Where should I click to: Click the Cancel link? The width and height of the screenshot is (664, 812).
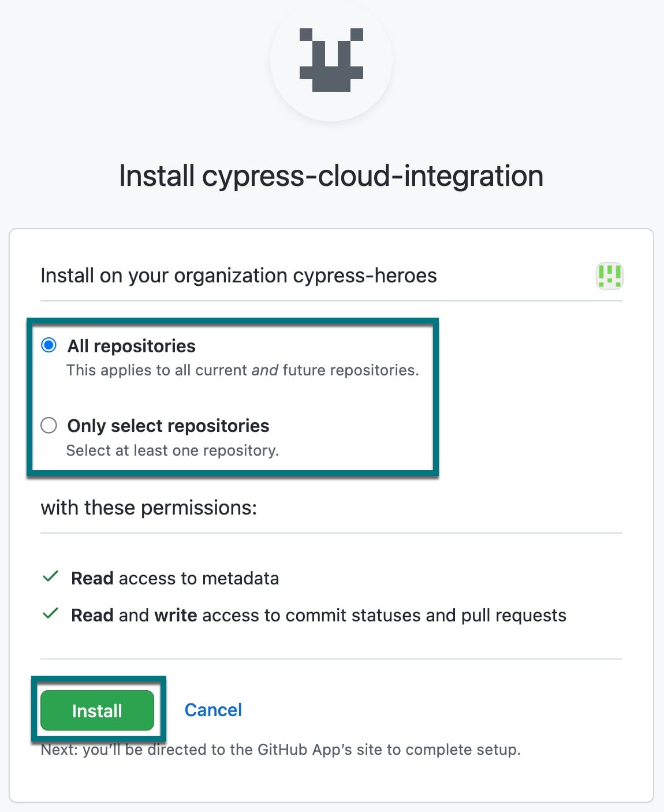pyautogui.click(x=213, y=710)
